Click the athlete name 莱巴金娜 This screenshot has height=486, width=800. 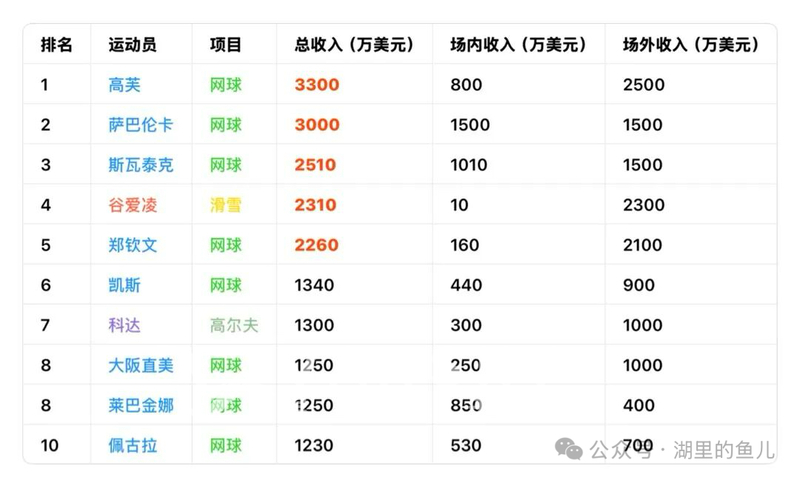pyautogui.click(x=141, y=405)
